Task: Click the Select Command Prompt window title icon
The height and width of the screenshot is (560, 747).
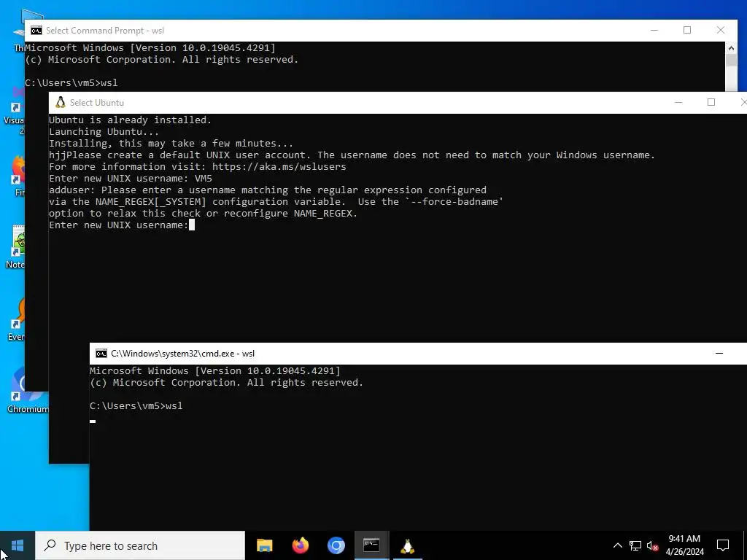Action: 36,31
